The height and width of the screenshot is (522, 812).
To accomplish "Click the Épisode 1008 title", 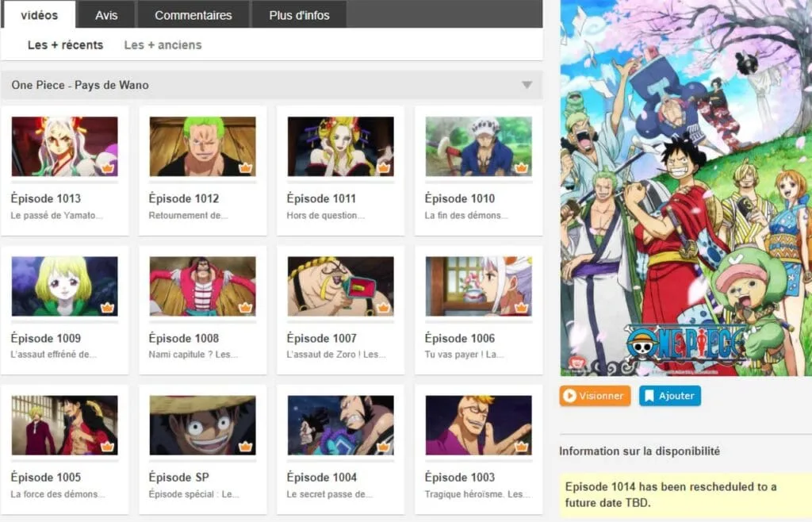I will [x=184, y=338].
